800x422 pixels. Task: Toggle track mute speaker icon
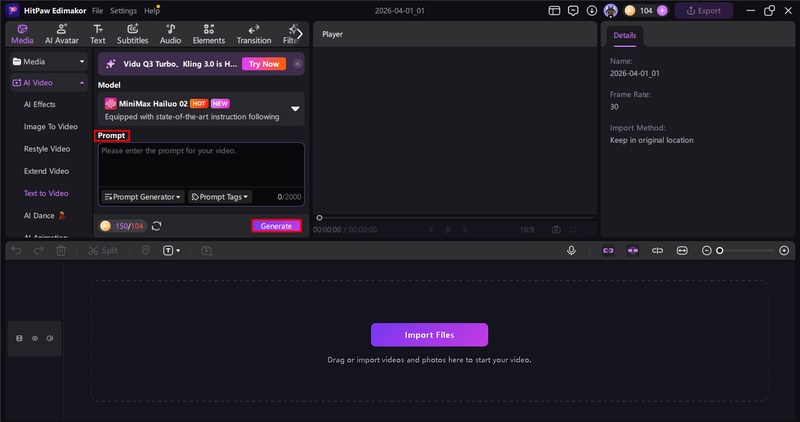pos(49,338)
